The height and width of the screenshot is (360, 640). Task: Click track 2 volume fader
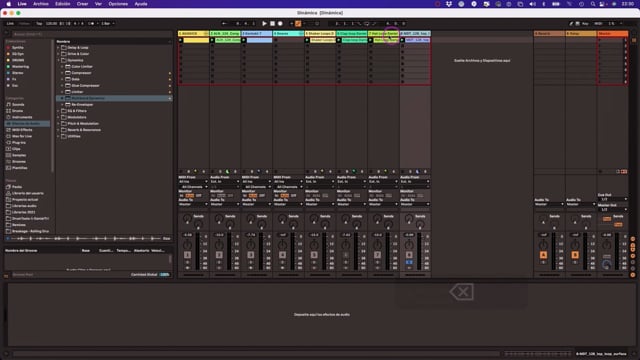[x=230, y=252]
